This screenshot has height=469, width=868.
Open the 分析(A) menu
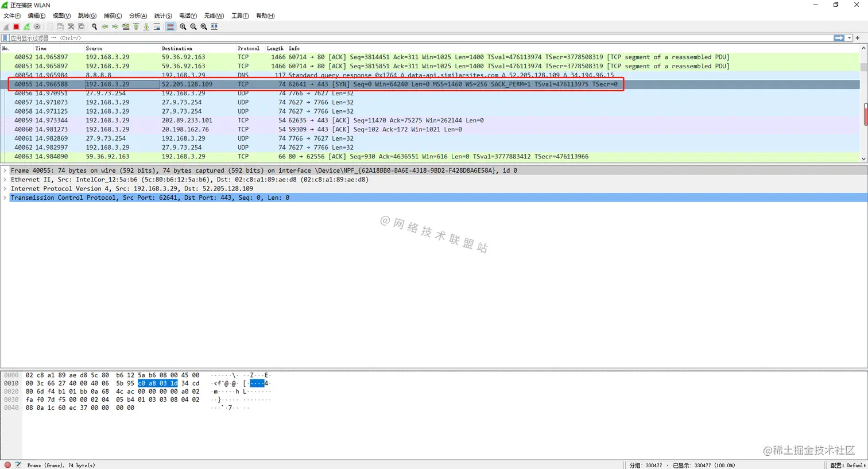click(x=138, y=16)
